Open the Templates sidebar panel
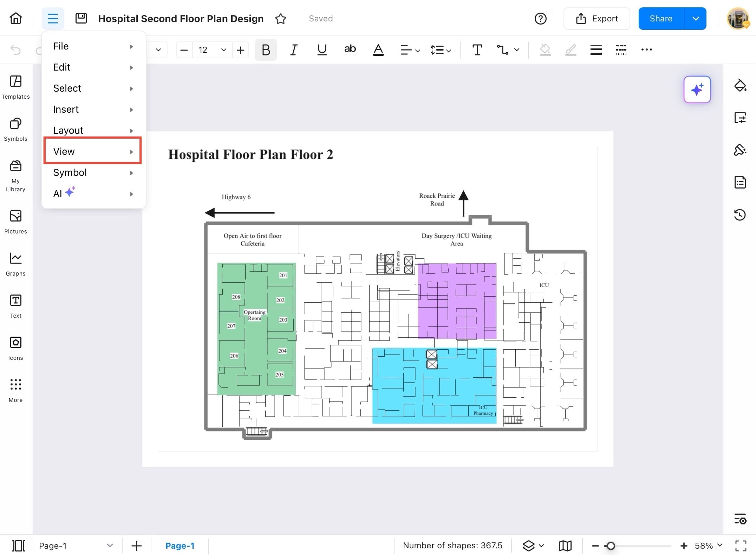This screenshot has width=756, height=555. click(x=15, y=87)
